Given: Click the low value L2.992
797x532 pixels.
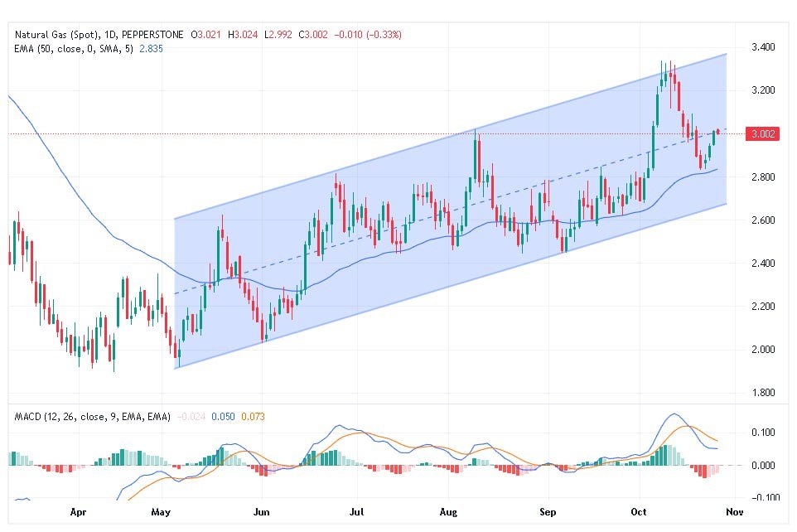Looking at the screenshot, I should click(x=278, y=35).
